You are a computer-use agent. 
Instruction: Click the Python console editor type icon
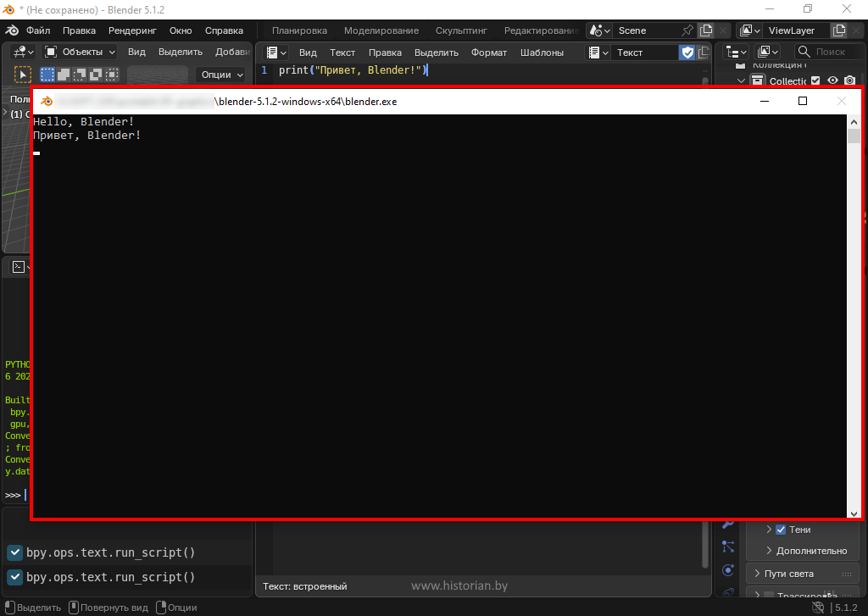coord(19,267)
